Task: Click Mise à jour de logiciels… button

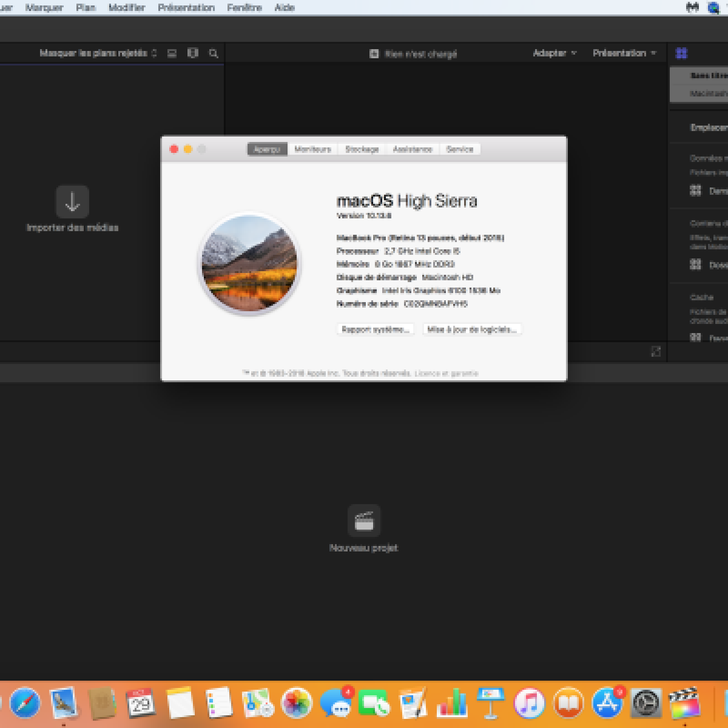Action: point(472,329)
